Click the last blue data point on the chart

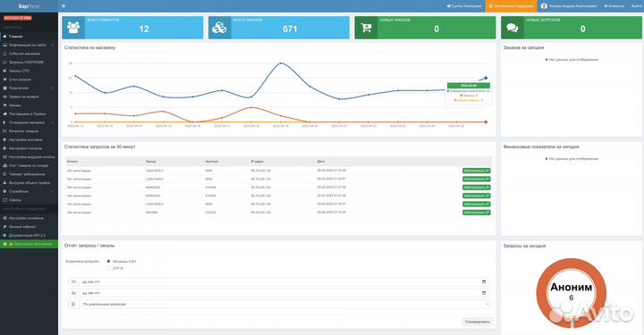click(x=486, y=78)
